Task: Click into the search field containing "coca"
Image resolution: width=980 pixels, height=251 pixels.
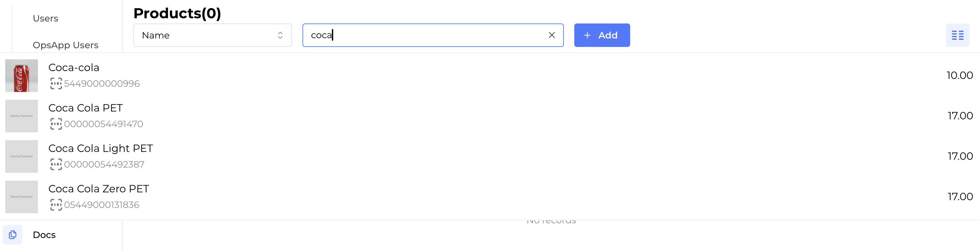Action: click(x=426, y=35)
